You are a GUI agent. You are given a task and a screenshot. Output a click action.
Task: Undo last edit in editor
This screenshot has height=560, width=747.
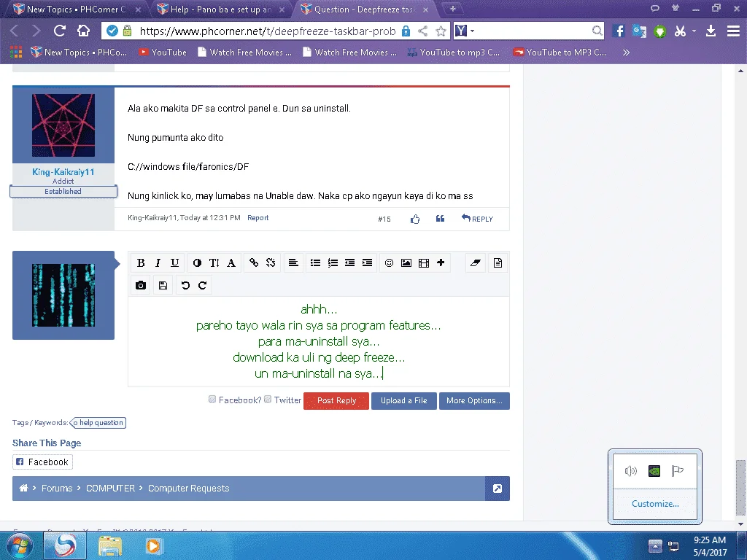185,285
